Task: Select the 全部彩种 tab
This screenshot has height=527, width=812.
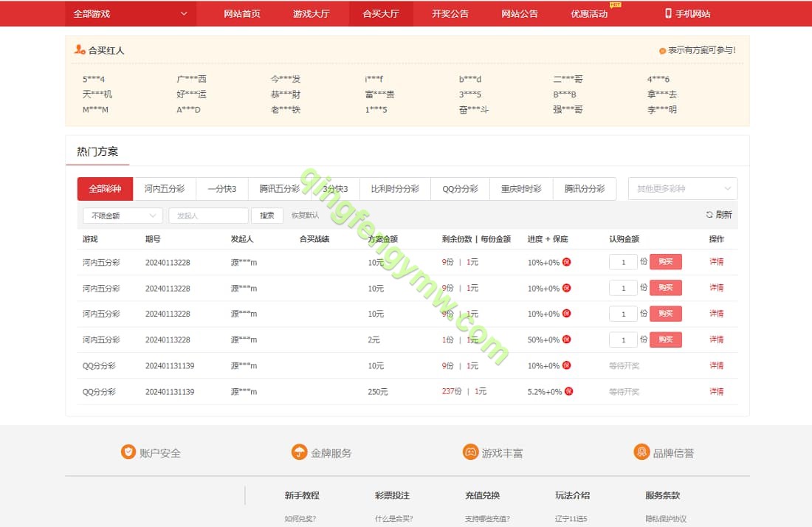Action: point(105,188)
